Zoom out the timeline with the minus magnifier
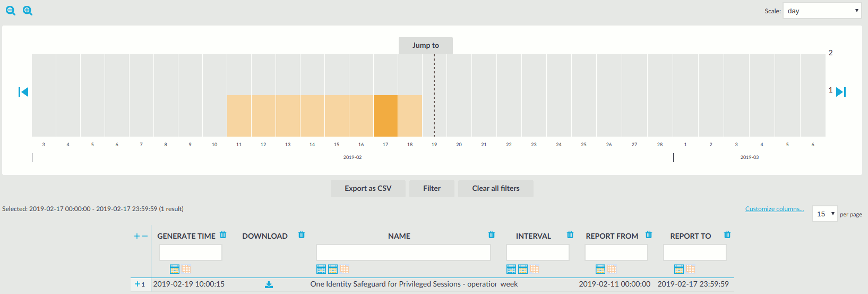This screenshot has width=868, height=294. 11,11
